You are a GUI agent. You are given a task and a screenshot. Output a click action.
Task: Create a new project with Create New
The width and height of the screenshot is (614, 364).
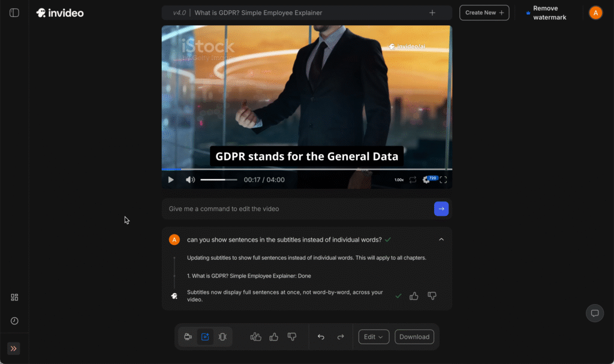click(484, 12)
